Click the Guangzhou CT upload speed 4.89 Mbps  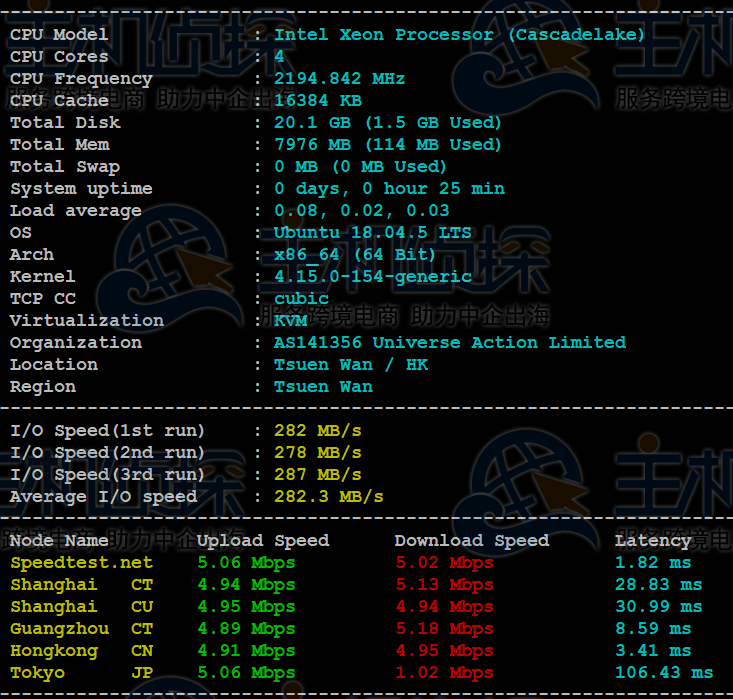[x=246, y=629]
